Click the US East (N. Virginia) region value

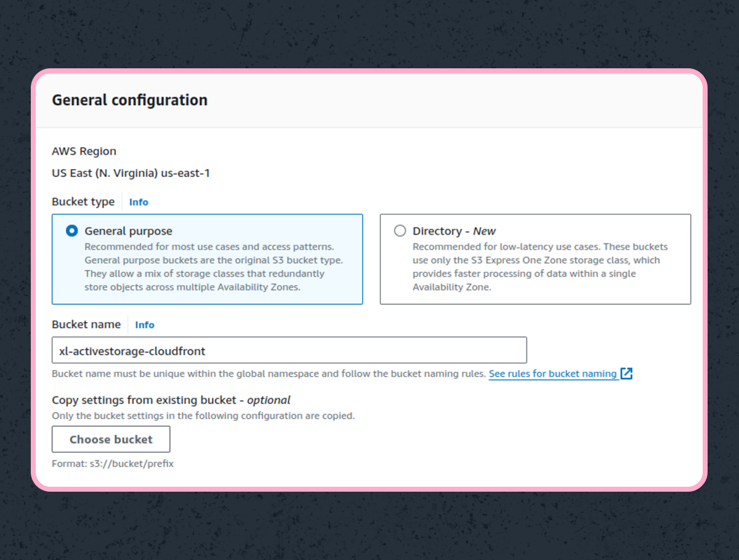pyautogui.click(x=131, y=174)
